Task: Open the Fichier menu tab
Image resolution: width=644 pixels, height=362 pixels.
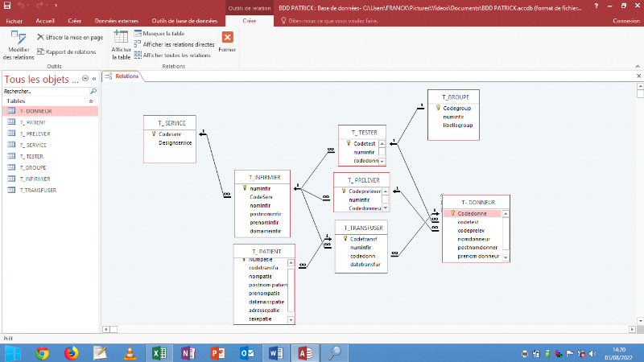Action: point(14,21)
